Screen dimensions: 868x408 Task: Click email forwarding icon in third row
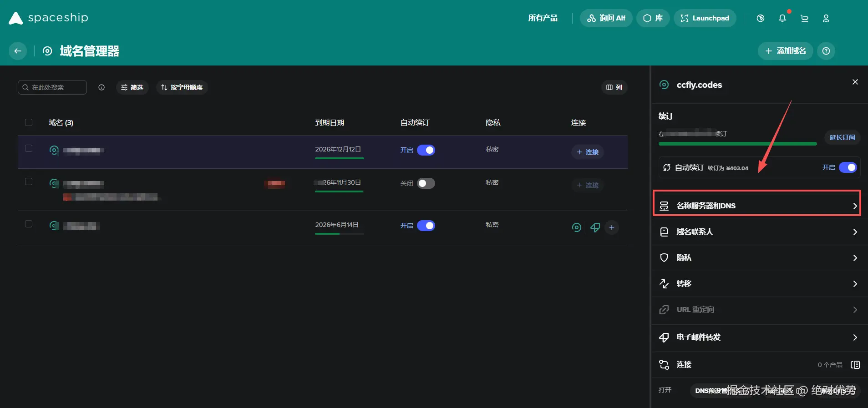tap(595, 227)
